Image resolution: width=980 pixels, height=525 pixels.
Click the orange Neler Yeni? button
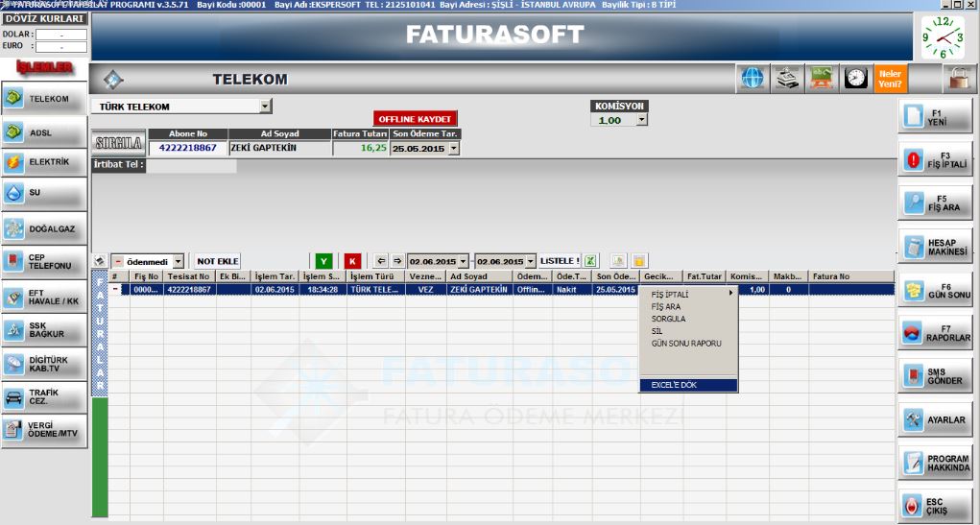[x=890, y=78]
